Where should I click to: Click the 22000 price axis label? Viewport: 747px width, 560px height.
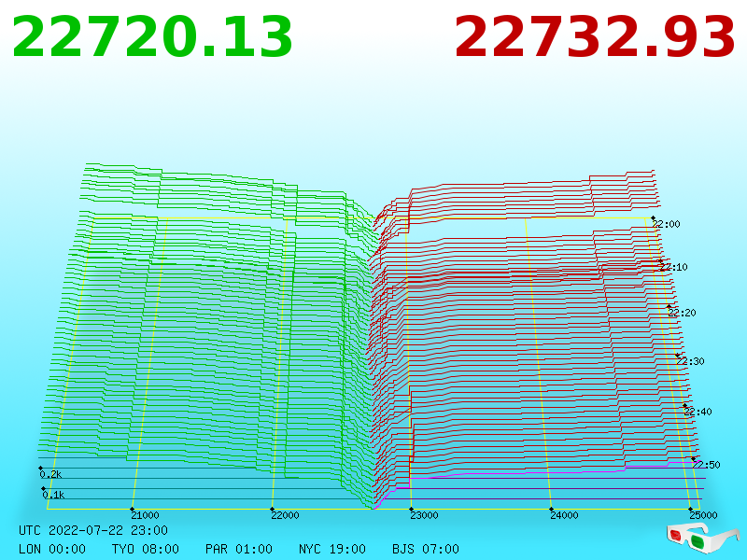pyautogui.click(x=285, y=515)
